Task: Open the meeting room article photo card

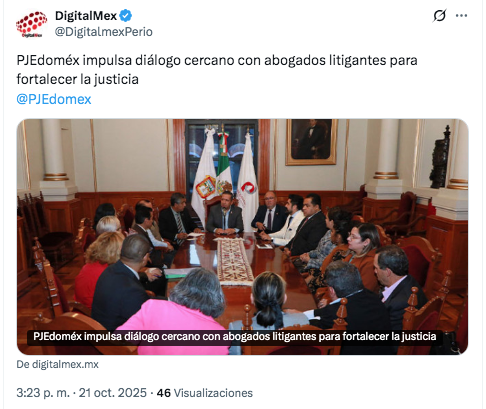Action: tap(243, 237)
